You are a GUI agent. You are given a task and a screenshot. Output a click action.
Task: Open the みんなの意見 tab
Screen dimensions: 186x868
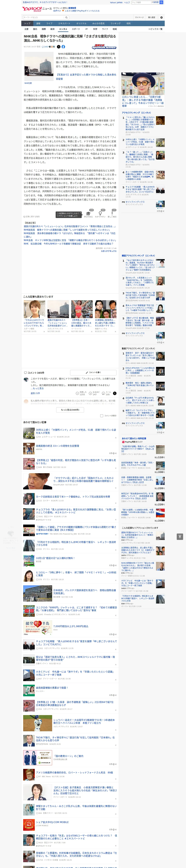(x=98, y=24)
